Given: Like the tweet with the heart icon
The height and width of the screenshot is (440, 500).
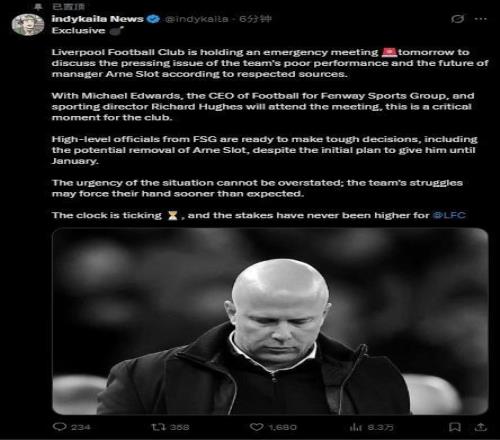Looking at the screenshot, I should pos(256,427).
